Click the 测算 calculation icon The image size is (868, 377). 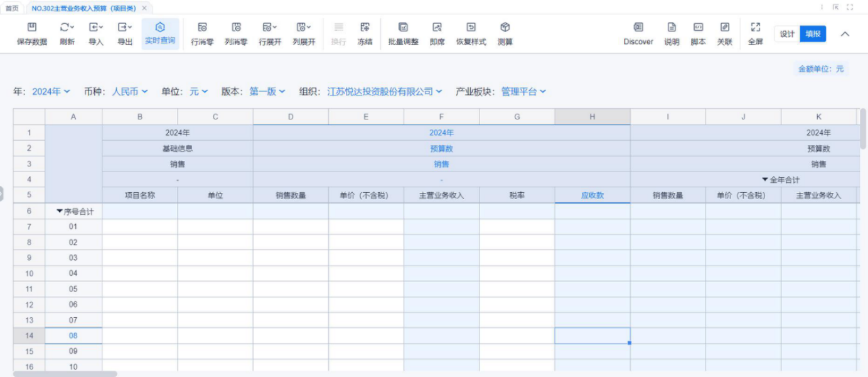point(505,28)
